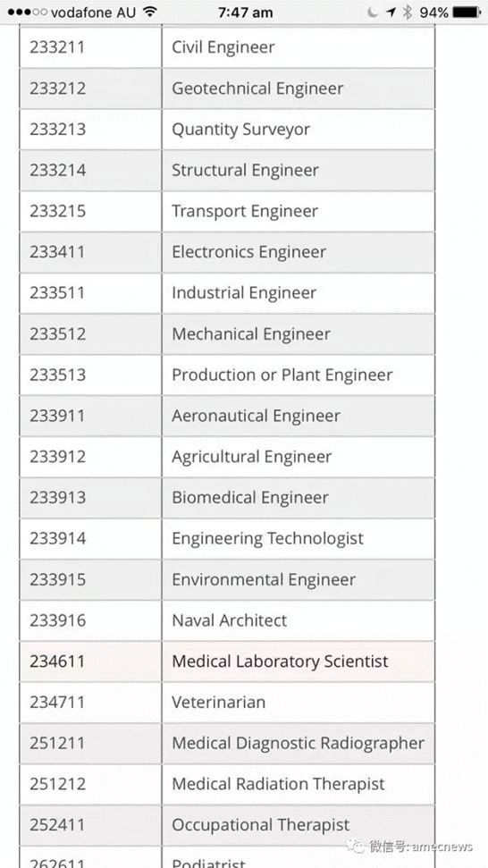Select Production or Plant Engineer

tap(282, 375)
